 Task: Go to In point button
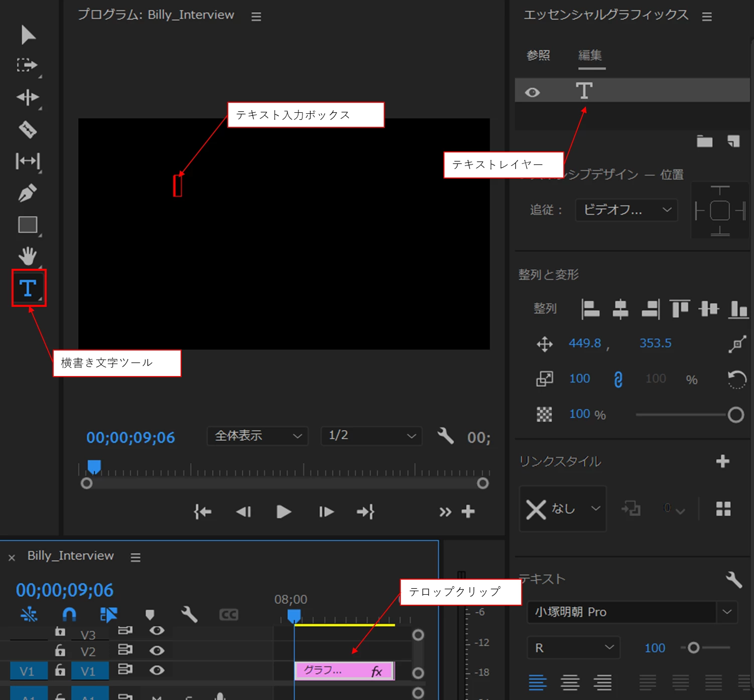[x=203, y=512]
